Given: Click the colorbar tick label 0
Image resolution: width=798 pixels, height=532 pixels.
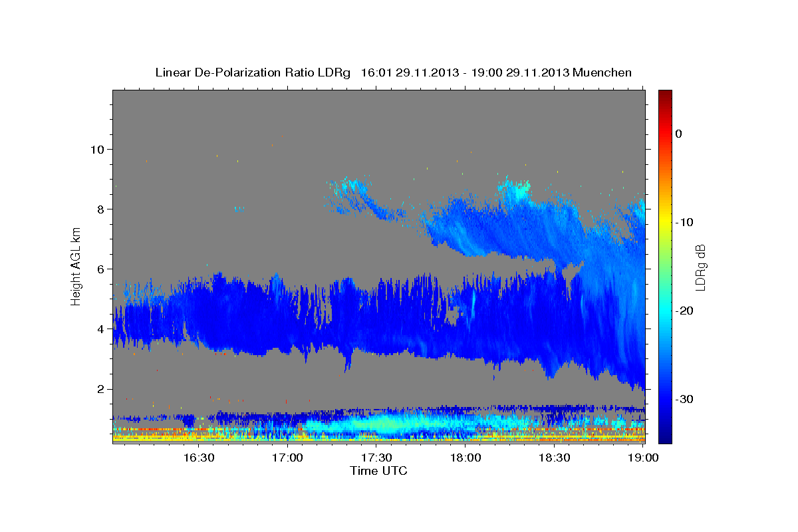Looking at the screenshot, I should click(679, 134).
